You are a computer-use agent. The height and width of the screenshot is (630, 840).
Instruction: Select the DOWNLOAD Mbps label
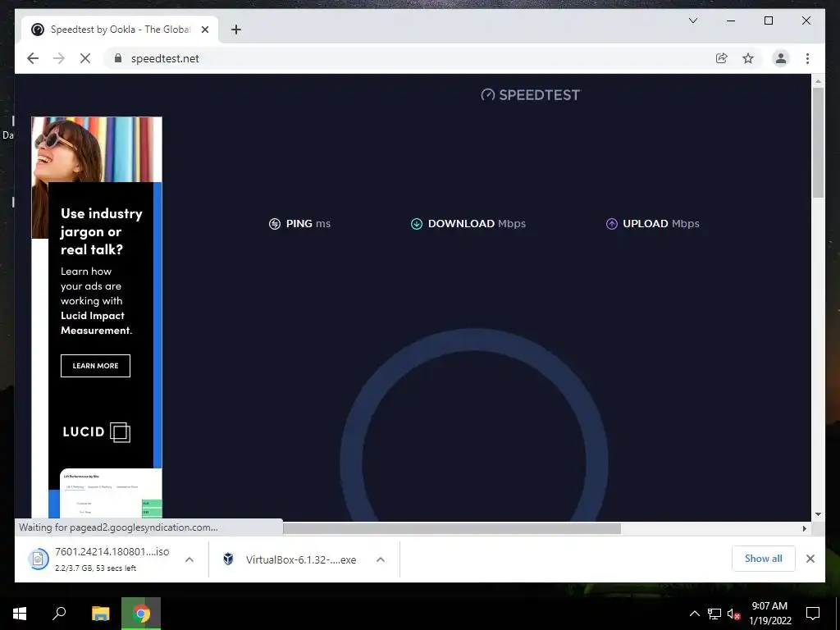pos(477,224)
